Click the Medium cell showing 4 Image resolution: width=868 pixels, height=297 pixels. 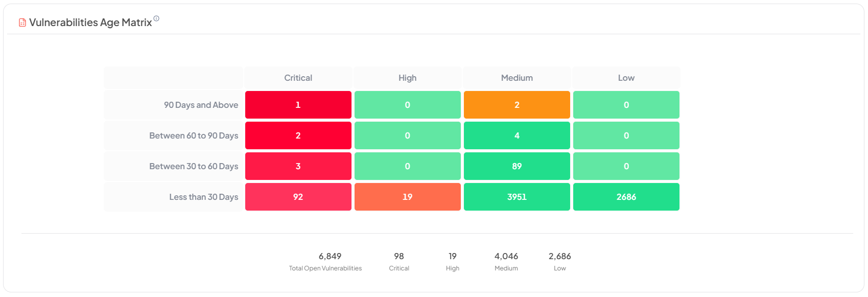pos(517,135)
